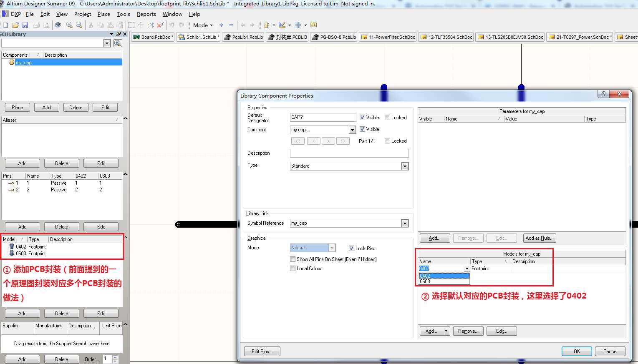Screen dimensions: 638x364
Task: Open the Tools menu
Action: 124,14
